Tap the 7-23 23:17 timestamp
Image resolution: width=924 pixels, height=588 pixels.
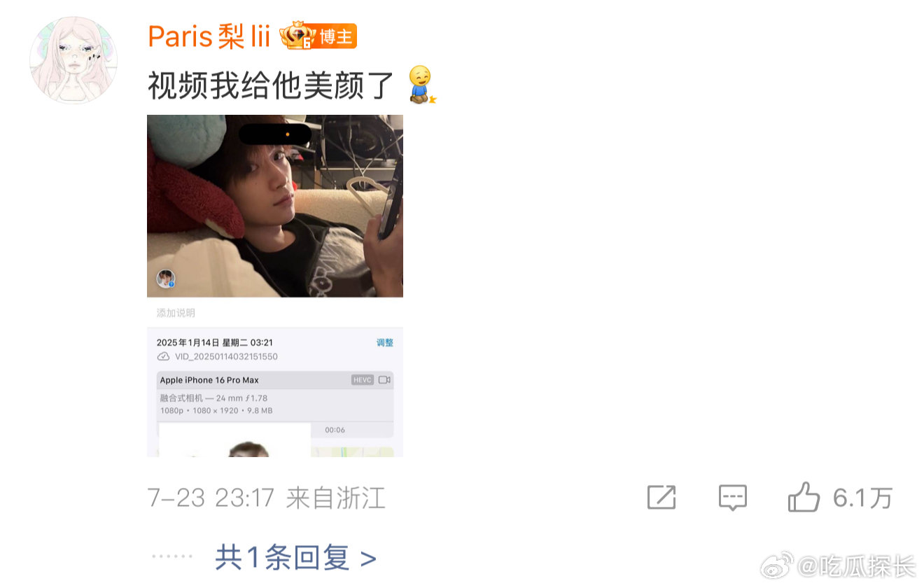coord(211,498)
